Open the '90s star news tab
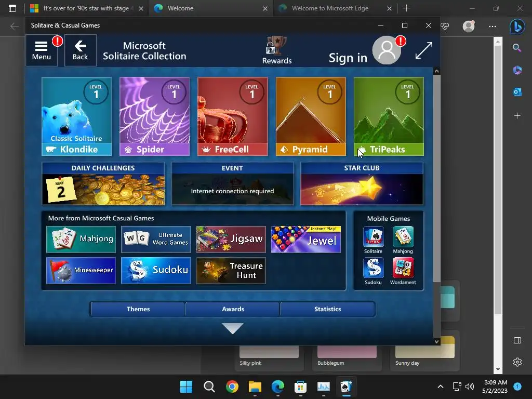The height and width of the screenshot is (399, 532). pyautogui.click(x=87, y=8)
